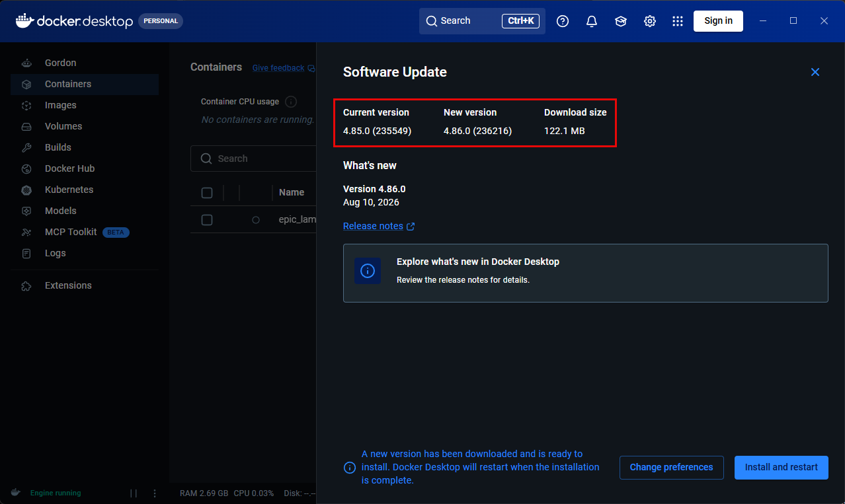
Task: Click the BETA badge on MCP Toolkit
Action: tap(116, 233)
